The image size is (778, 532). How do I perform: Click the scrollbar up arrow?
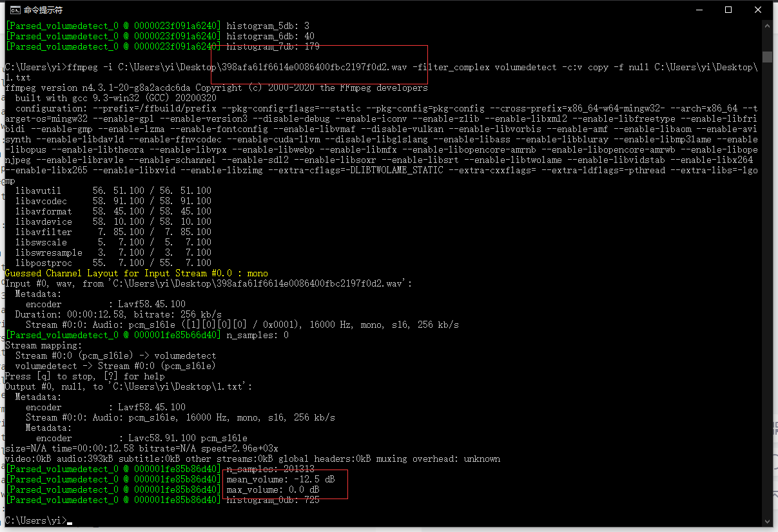(x=766, y=25)
